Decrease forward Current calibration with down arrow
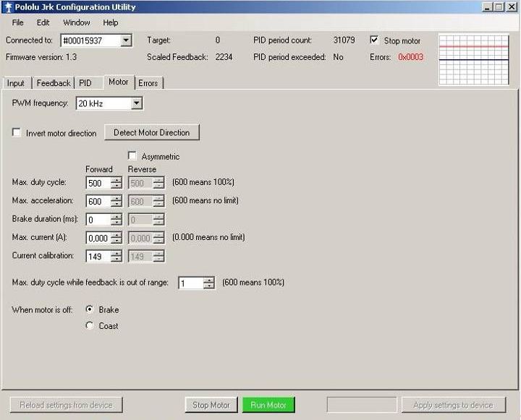Screen dimensions: 521x420 [x=116, y=260]
